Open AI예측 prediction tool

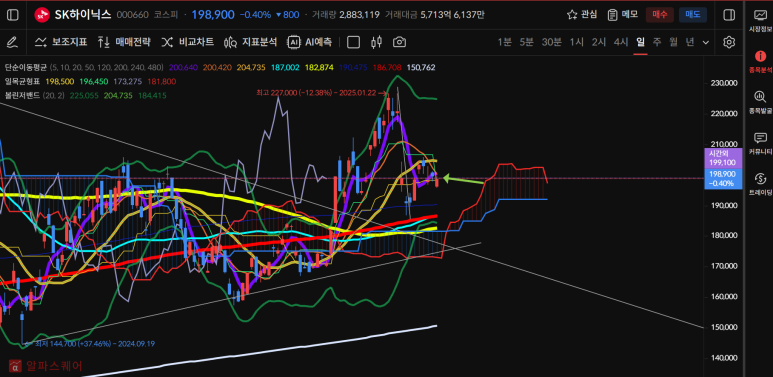pos(310,42)
